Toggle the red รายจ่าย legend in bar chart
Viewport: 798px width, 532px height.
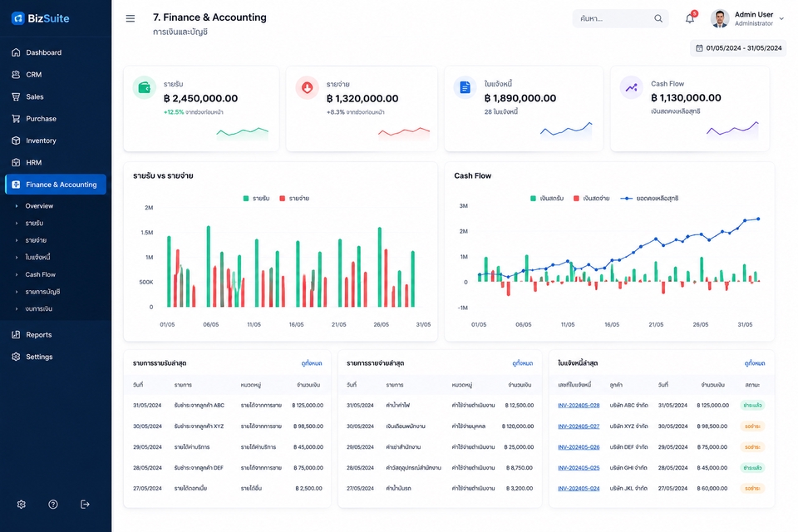click(x=294, y=199)
